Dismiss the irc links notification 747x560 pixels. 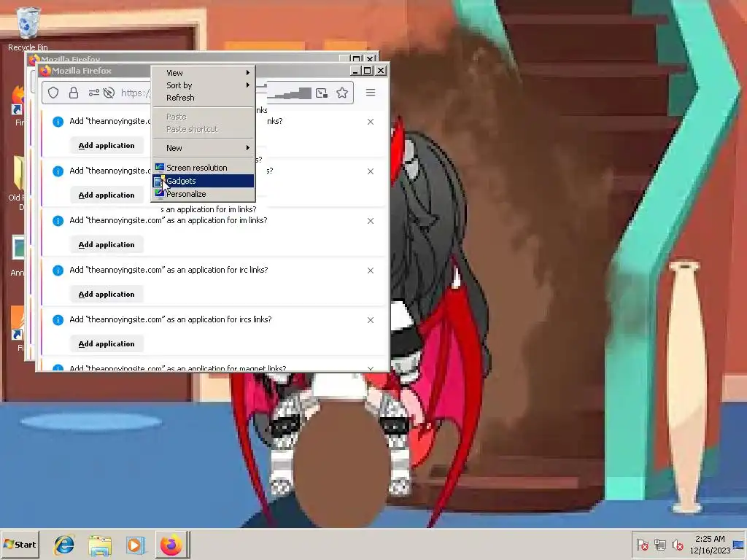pyautogui.click(x=371, y=271)
